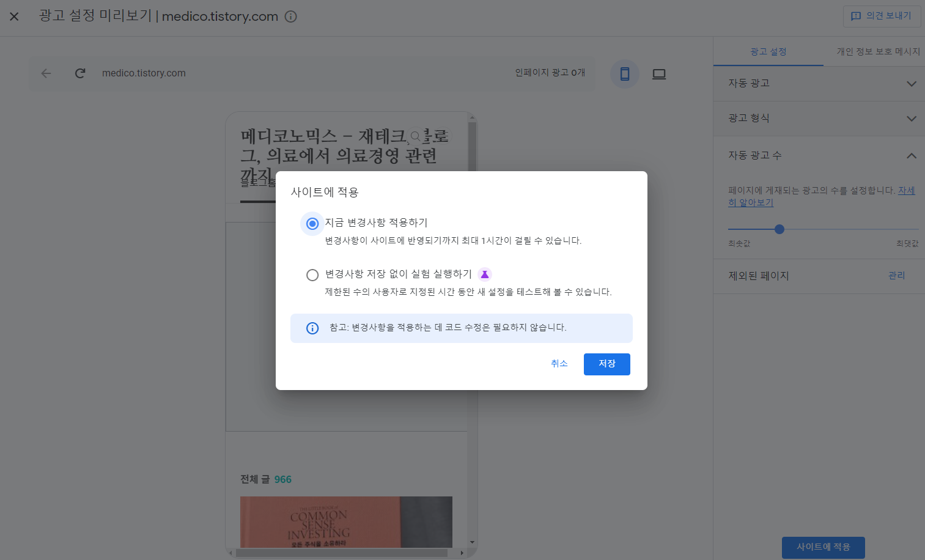Expand the 광고 형식 section
925x560 pixels.
(x=819, y=119)
